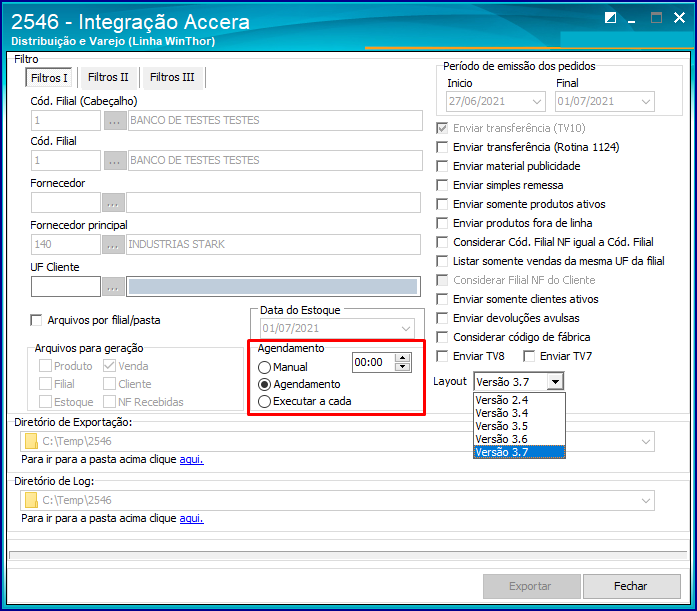Switch to Filtros II tab
This screenshot has height=611, width=697.
click(x=108, y=77)
